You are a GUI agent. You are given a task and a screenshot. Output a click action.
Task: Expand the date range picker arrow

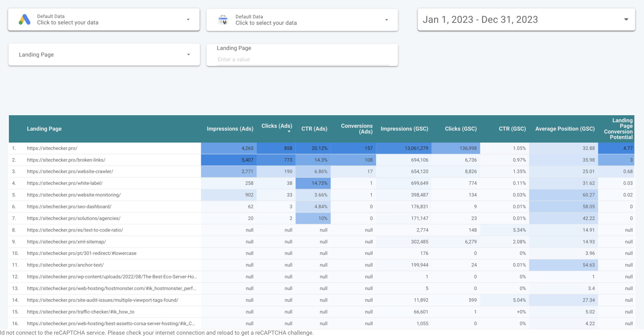tap(626, 19)
